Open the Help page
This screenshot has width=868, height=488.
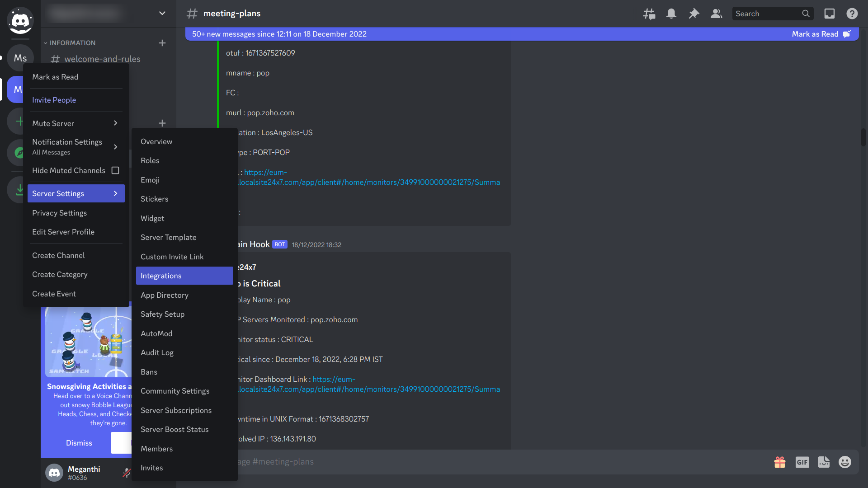coord(852,14)
